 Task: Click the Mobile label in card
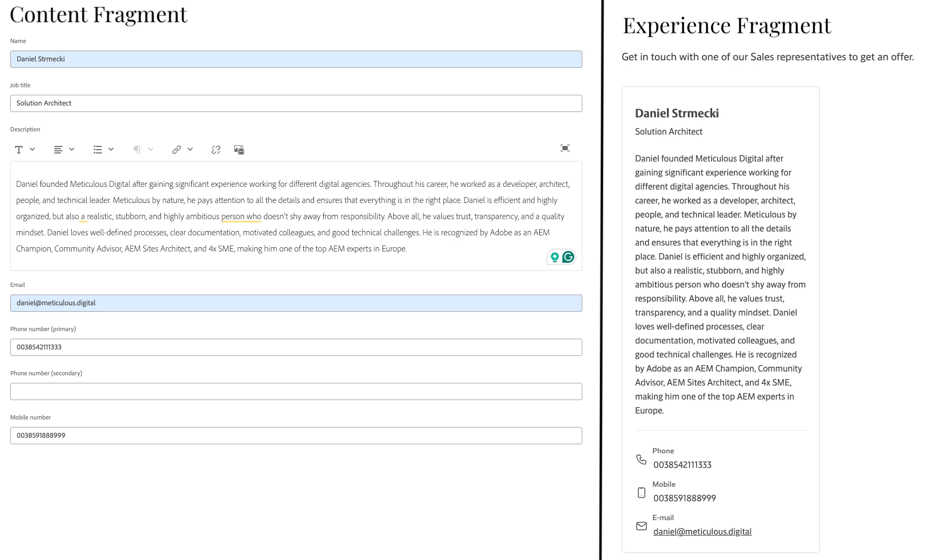pos(664,484)
